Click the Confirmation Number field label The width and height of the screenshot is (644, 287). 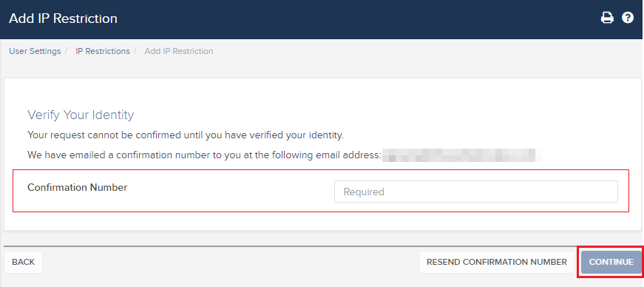click(77, 187)
